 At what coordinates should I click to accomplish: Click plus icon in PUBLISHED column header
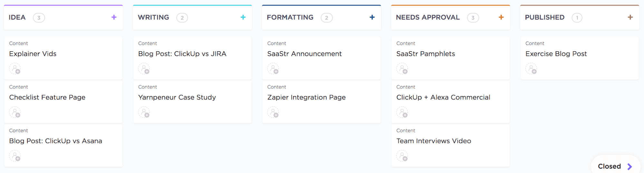pos(630,17)
